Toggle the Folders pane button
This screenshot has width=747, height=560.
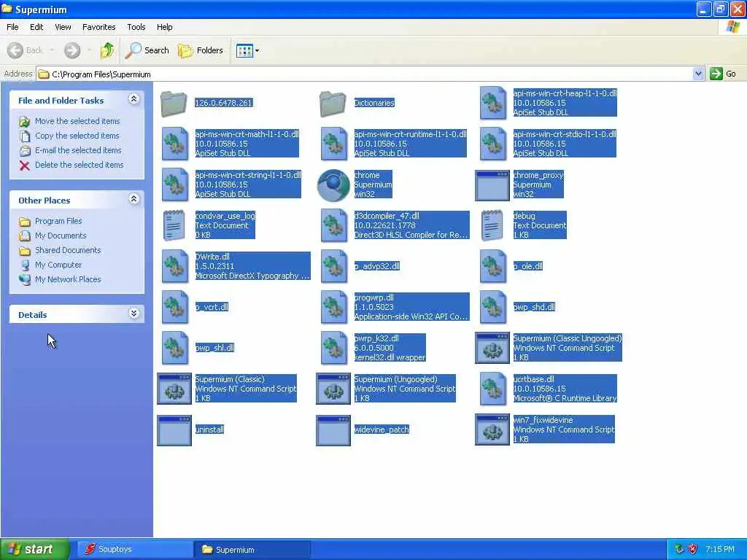pyautogui.click(x=200, y=50)
